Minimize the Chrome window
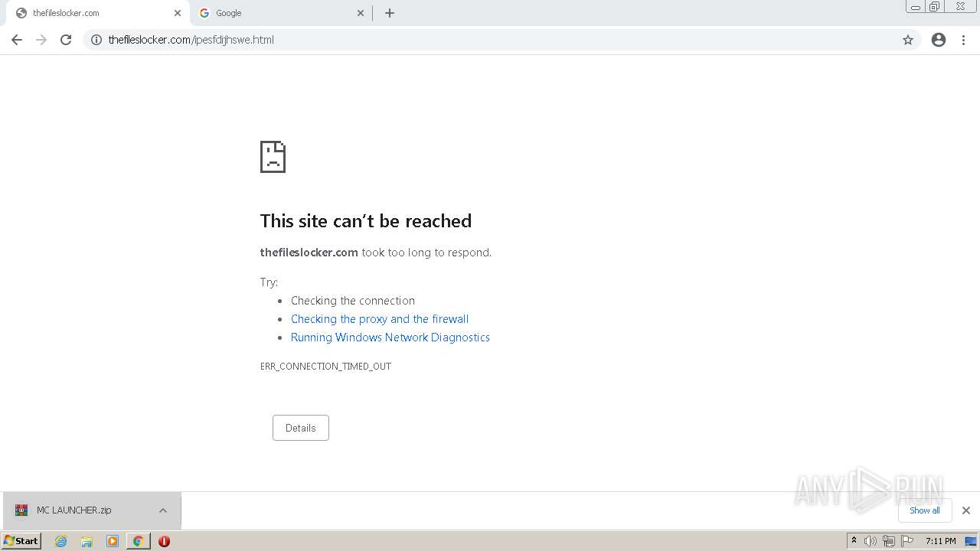980x551 pixels. pos(915,7)
